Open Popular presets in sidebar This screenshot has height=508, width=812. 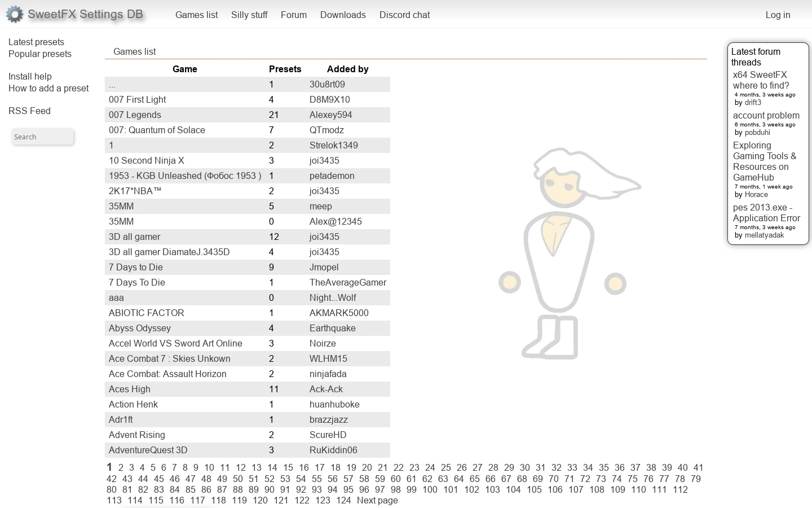tap(40, 54)
